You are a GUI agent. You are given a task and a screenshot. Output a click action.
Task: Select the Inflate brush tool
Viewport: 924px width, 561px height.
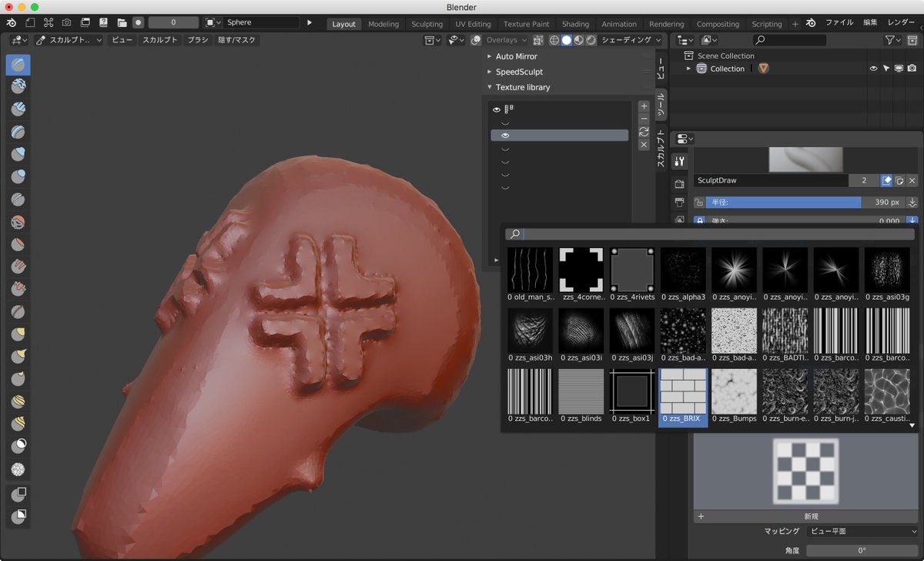coord(18,154)
